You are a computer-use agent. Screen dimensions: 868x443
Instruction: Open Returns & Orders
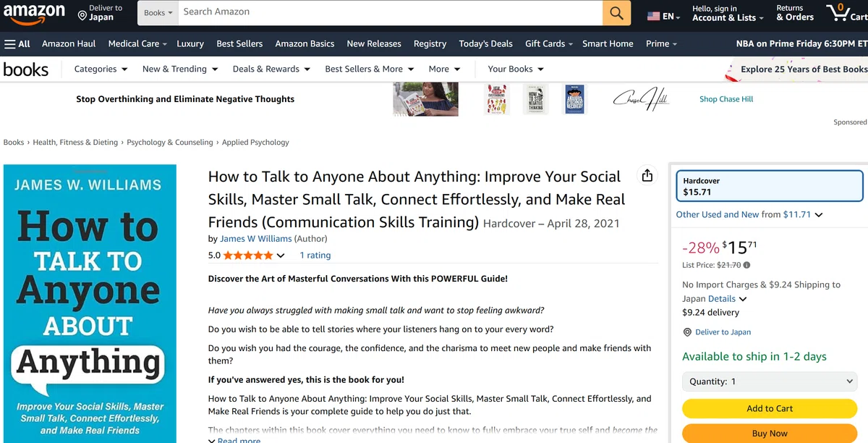[795, 13]
